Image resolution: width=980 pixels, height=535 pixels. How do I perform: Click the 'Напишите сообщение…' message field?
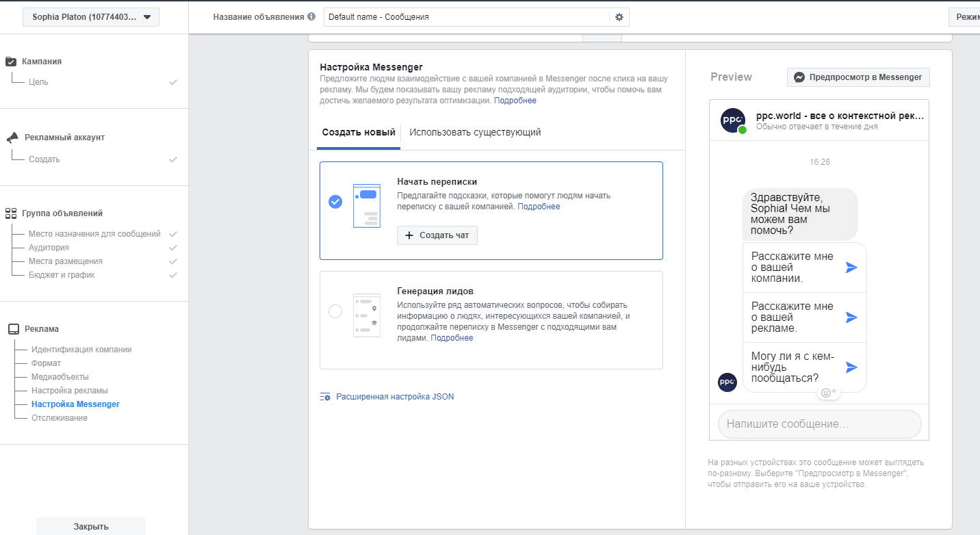point(819,424)
